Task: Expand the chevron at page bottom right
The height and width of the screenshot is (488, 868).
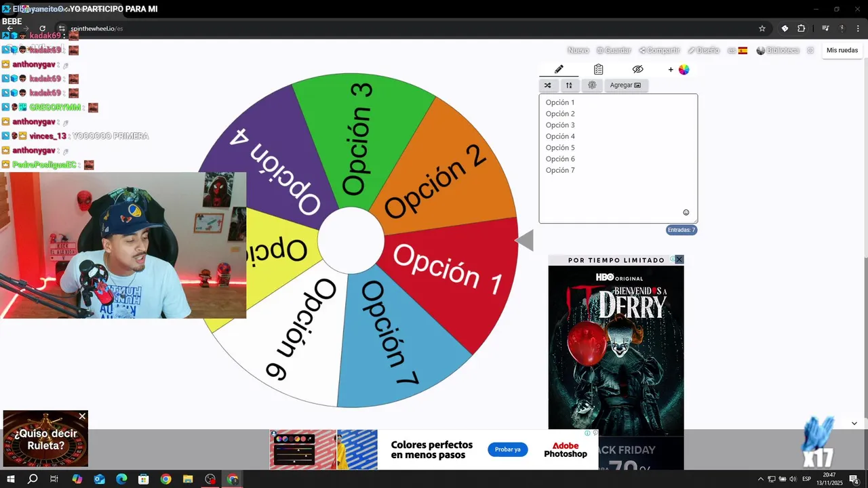Action: coord(854,424)
